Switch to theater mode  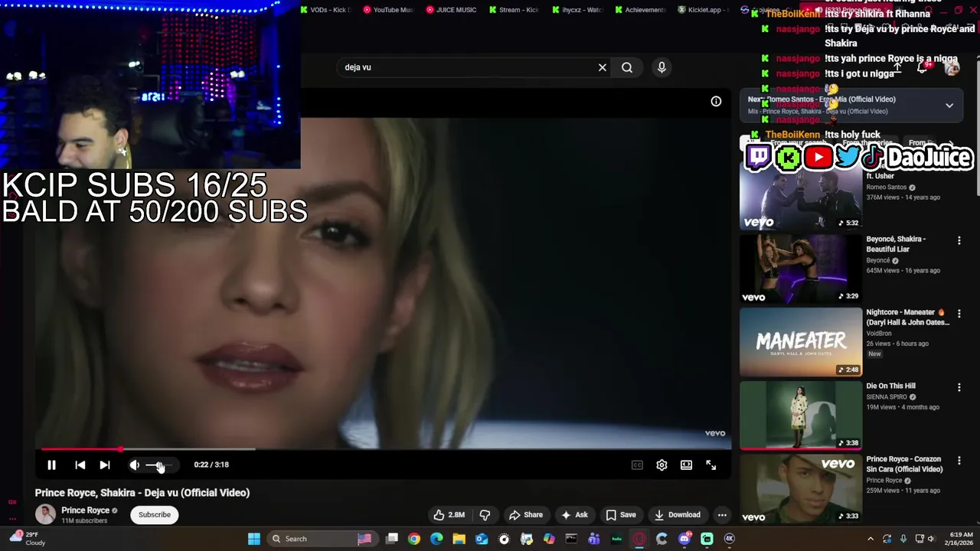click(686, 465)
